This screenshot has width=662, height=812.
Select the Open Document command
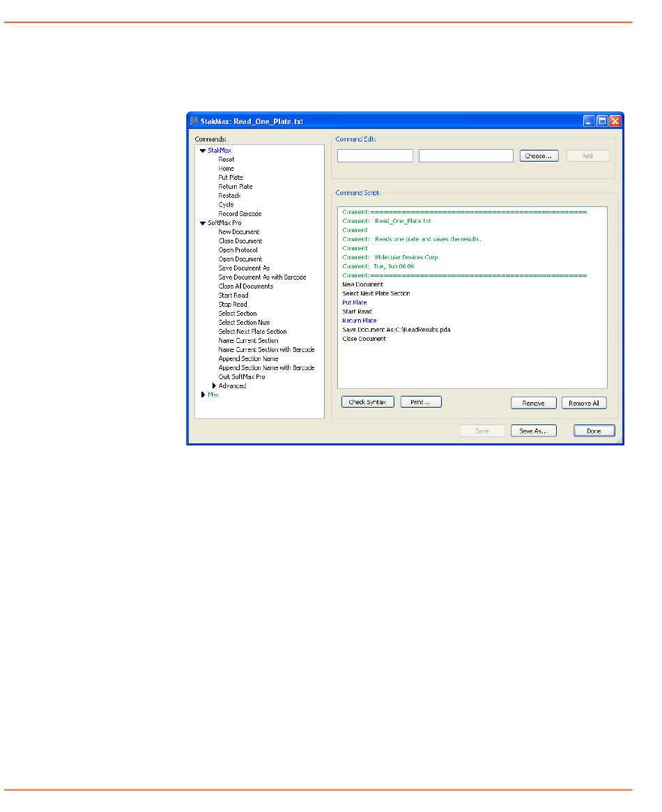240,259
